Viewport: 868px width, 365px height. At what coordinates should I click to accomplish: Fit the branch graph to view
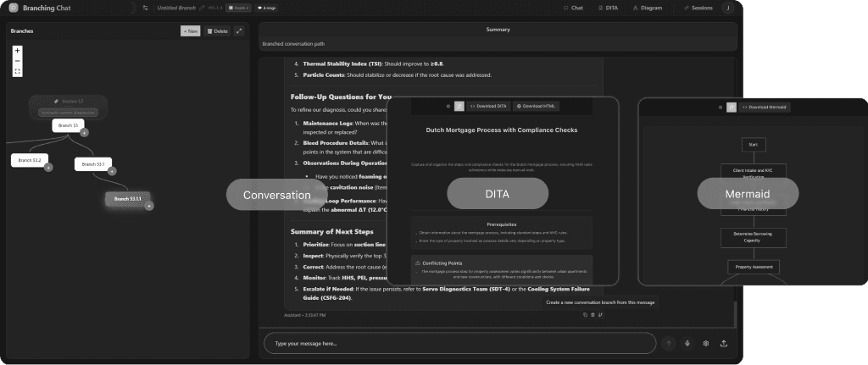coord(18,71)
